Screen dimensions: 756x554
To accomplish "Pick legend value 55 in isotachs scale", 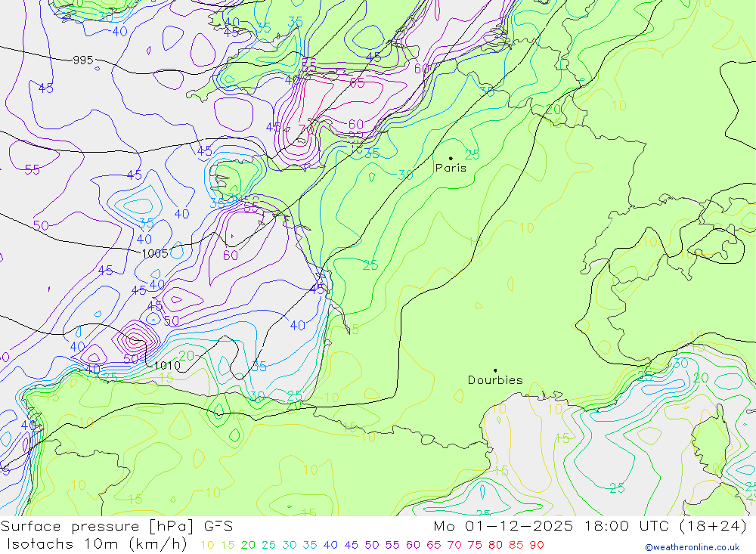I will coord(392,545).
